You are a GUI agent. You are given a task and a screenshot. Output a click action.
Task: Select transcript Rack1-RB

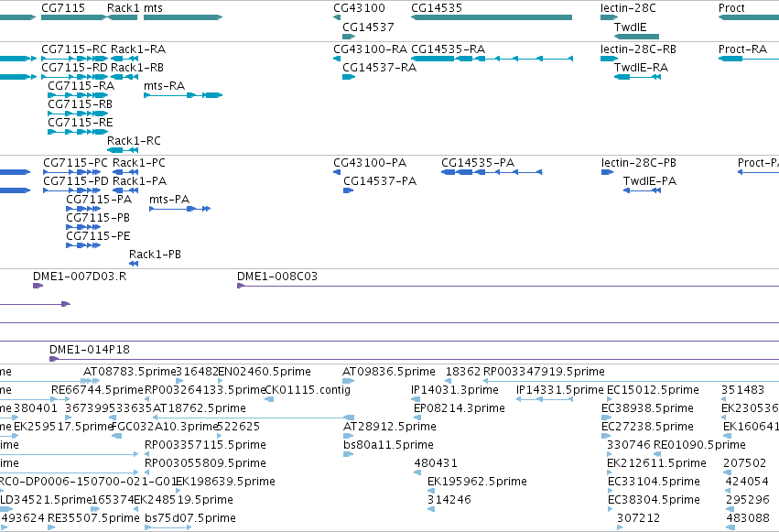137,68
